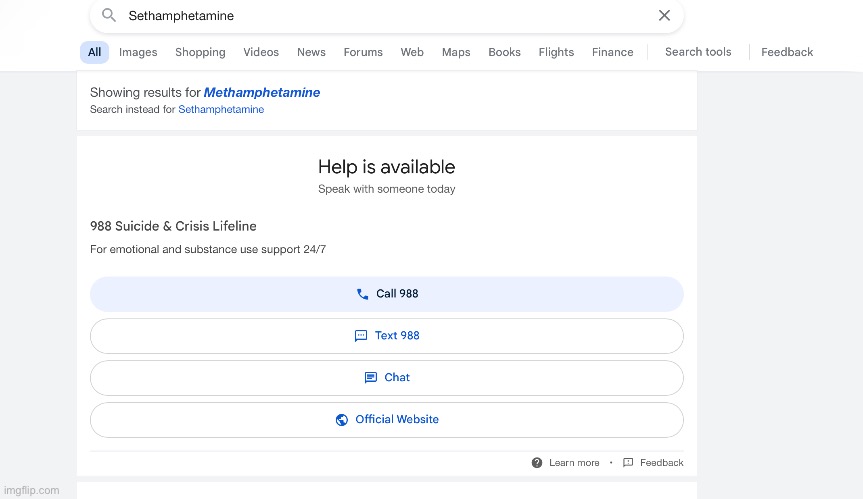863x499 pixels.
Task: Open the Finance tab
Action: pos(612,52)
